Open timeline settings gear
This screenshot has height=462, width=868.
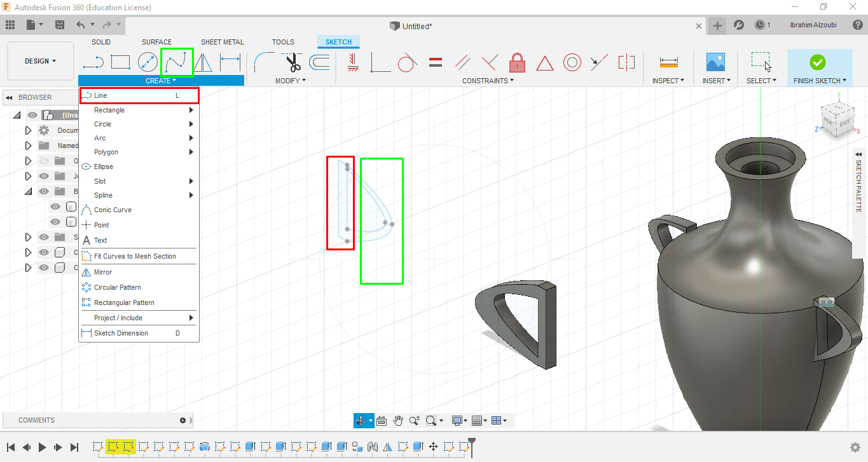coord(855,447)
